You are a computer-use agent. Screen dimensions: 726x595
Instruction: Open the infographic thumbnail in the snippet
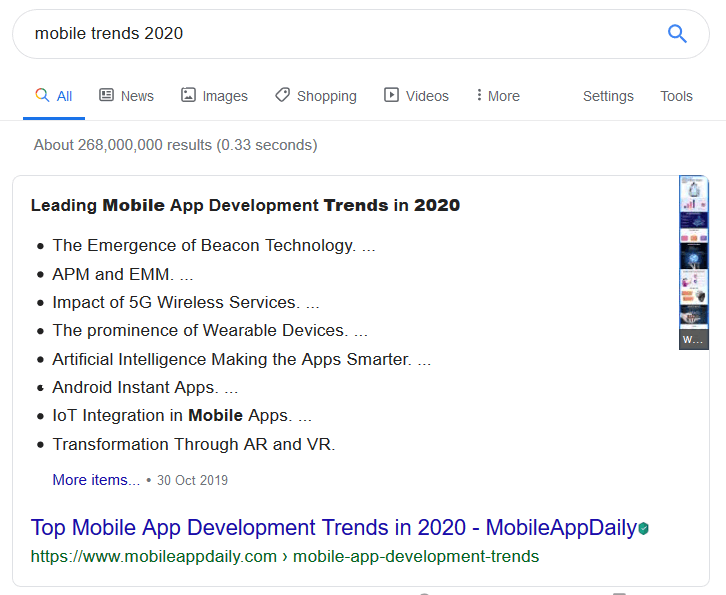pos(694,262)
